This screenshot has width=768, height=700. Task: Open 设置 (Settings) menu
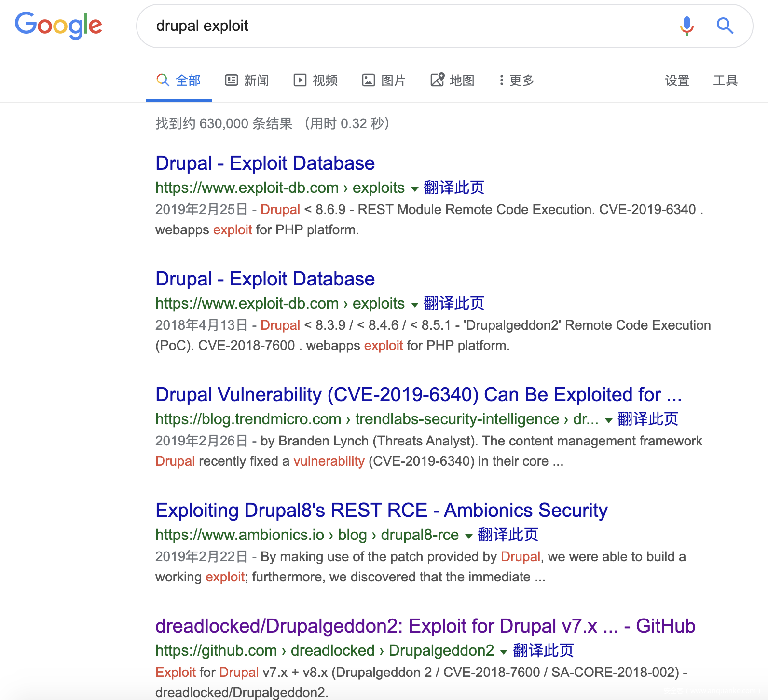pyautogui.click(x=677, y=81)
